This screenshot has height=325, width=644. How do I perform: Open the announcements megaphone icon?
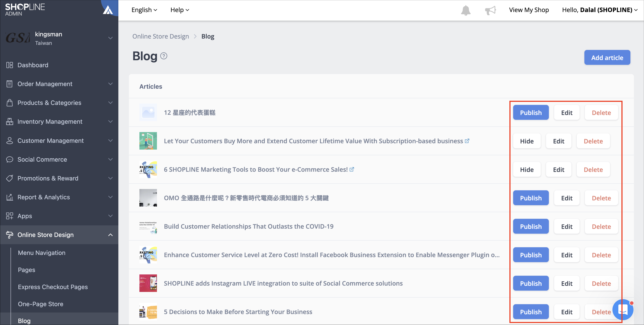pyautogui.click(x=490, y=10)
